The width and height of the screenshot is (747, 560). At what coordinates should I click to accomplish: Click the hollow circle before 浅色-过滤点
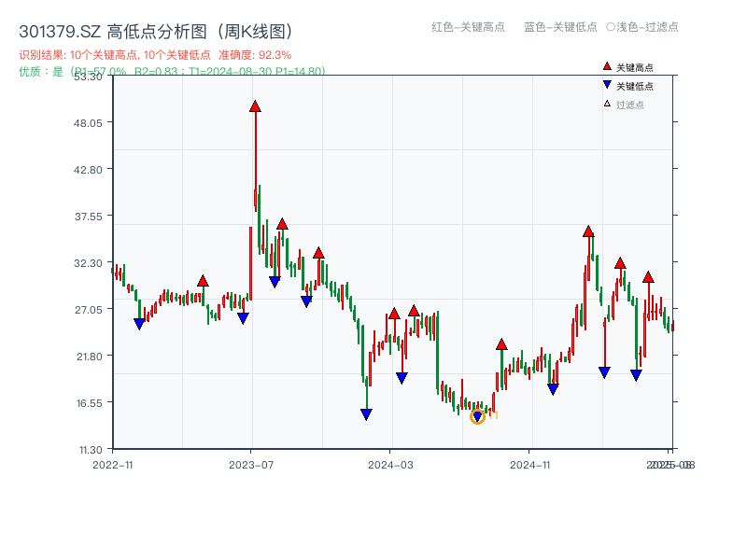611,27
